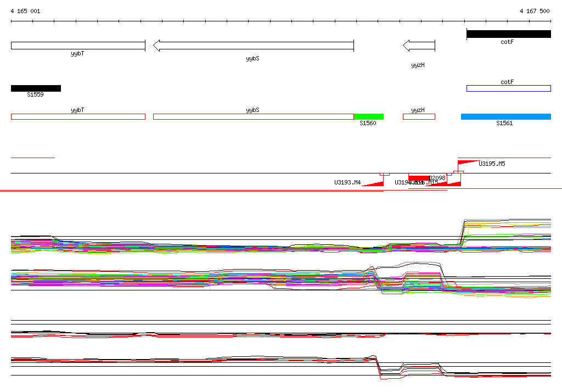This screenshot has height=392, width=562.
Task: Click the red-outlined yybS annotation box
Action: coord(253,116)
